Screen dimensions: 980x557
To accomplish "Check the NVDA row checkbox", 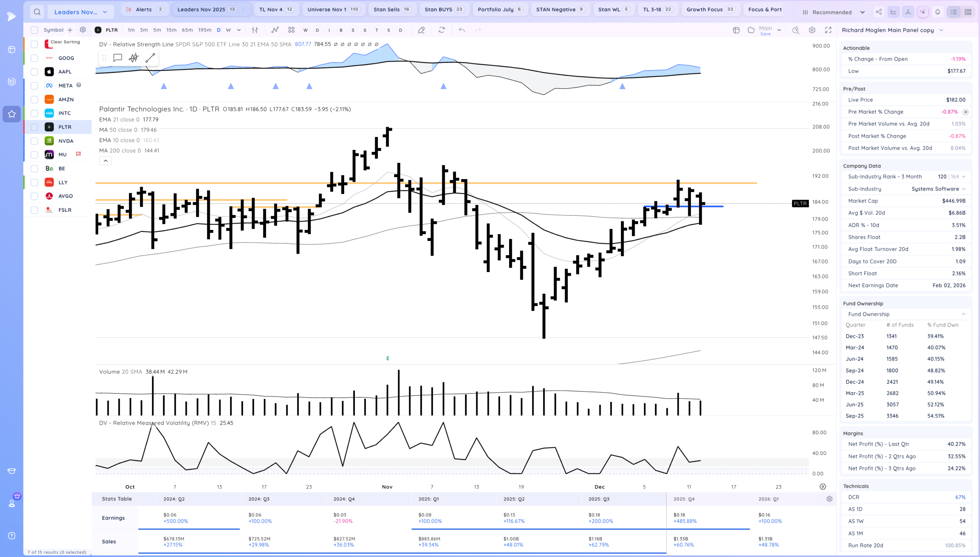I will [x=34, y=141].
